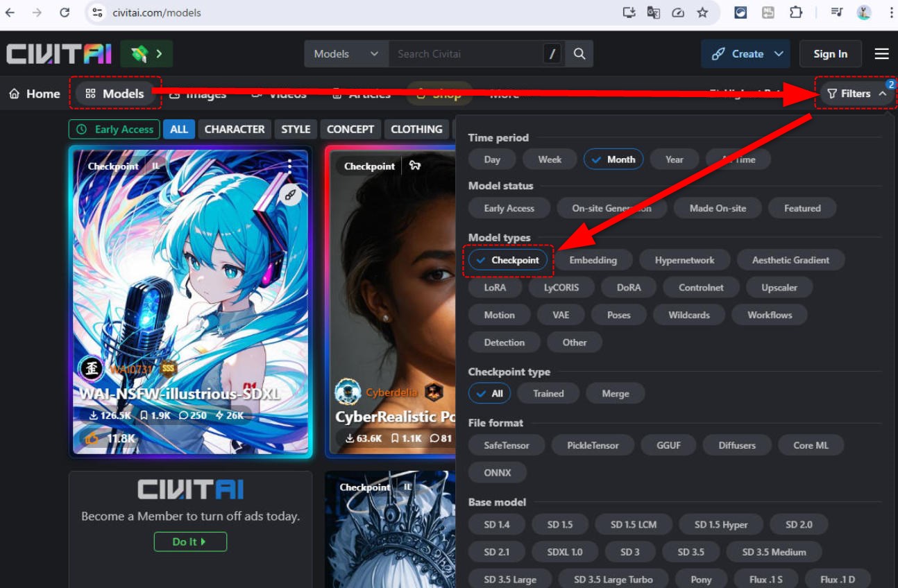Click three-dot menu on Hatsune Miku card

tap(289, 165)
